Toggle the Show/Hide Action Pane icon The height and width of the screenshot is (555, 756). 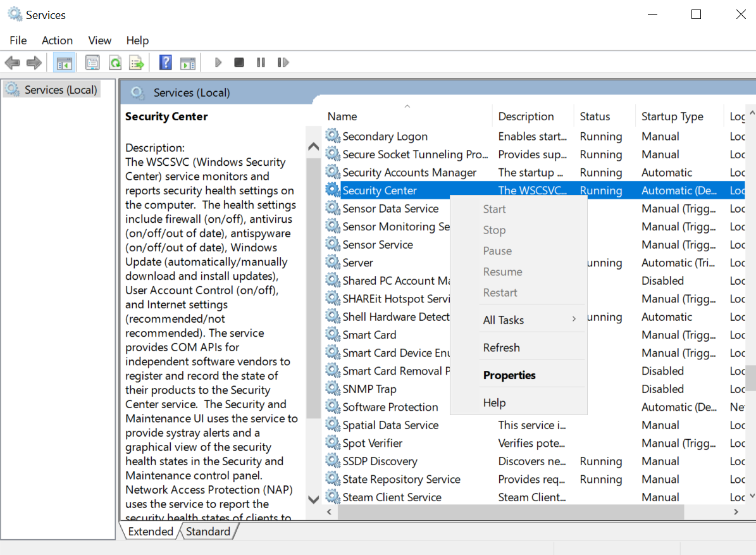coord(187,63)
